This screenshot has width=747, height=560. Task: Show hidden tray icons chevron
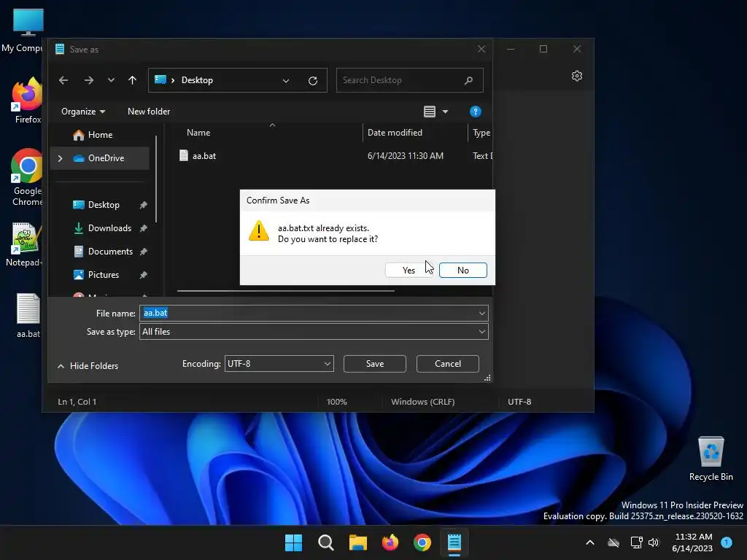[589, 542]
